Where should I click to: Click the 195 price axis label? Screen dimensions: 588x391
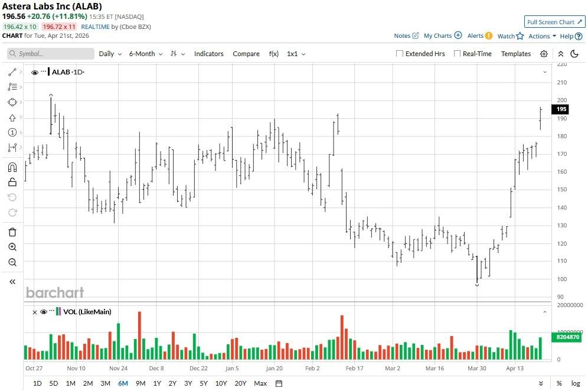tap(561, 109)
